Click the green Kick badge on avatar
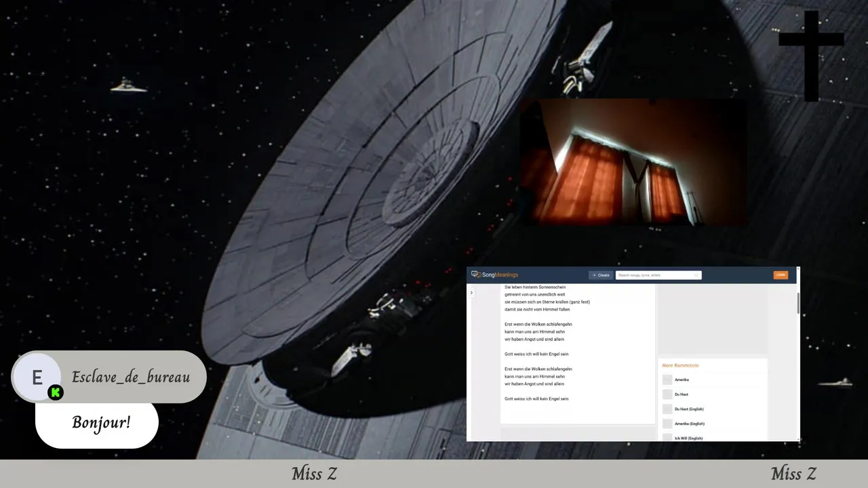Image resolution: width=868 pixels, height=488 pixels. coord(56,392)
